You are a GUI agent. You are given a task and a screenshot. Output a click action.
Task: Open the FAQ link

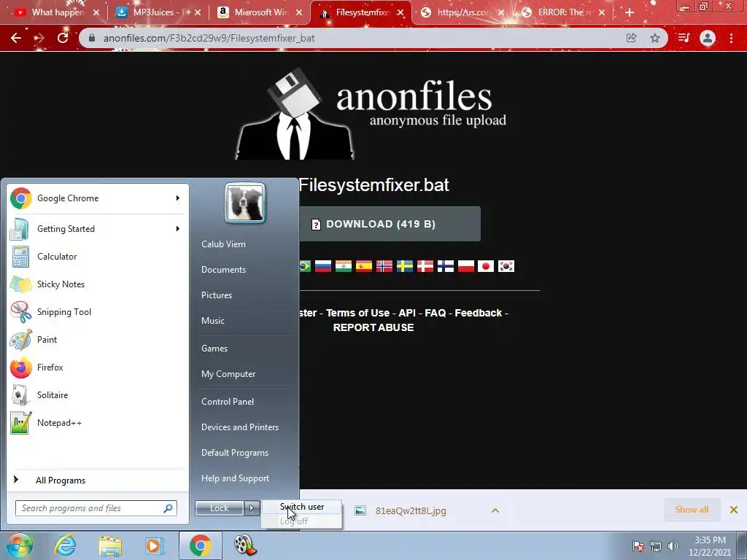click(x=435, y=313)
